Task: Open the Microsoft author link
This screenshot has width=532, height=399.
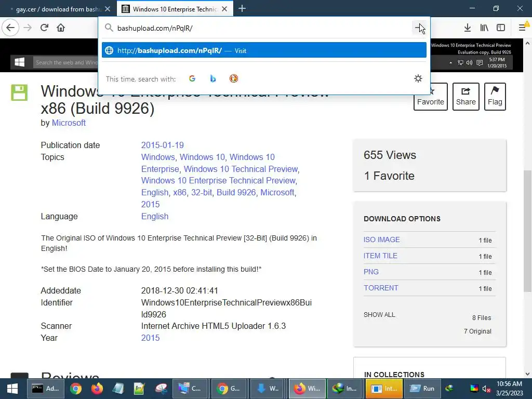Action: 69,123
